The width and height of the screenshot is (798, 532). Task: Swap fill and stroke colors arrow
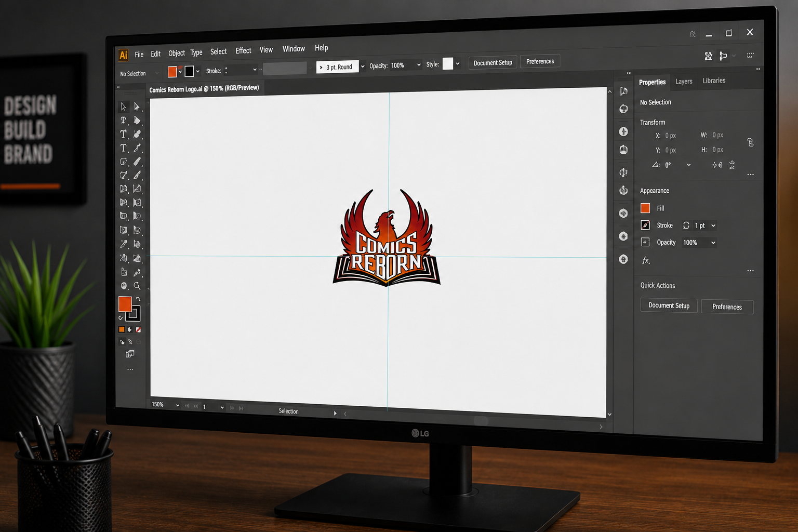coord(138,299)
